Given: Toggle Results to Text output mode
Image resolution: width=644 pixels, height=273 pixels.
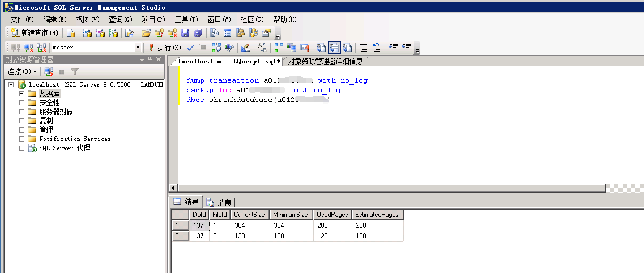Looking at the screenshot, I should point(321,48).
